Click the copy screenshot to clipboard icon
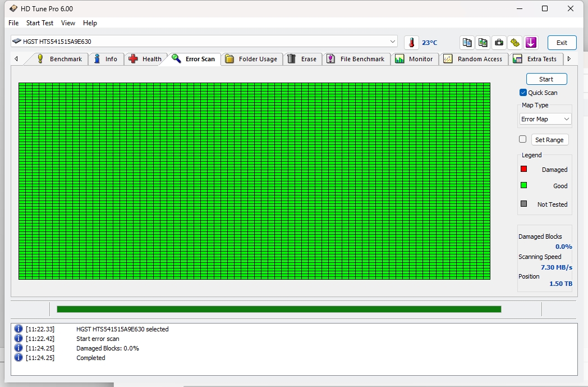 483,43
